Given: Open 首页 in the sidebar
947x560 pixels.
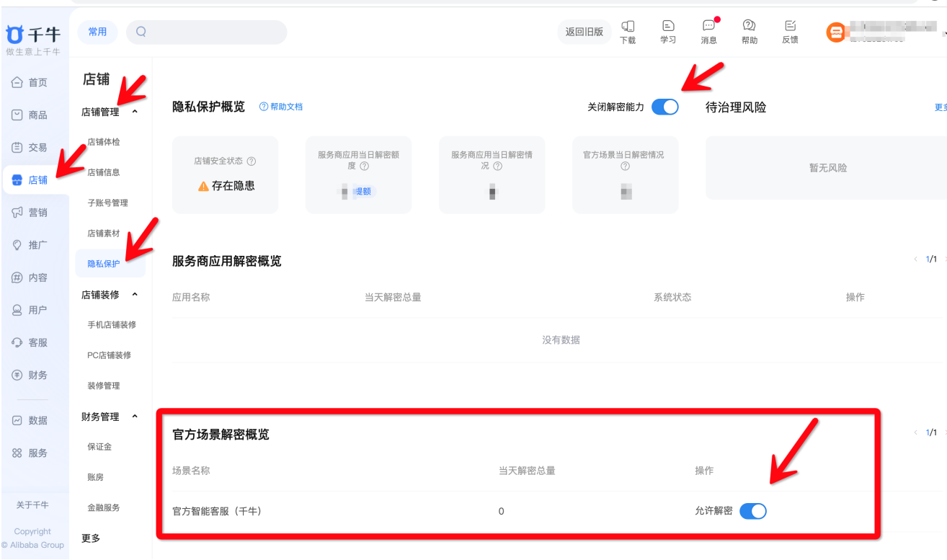Looking at the screenshot, I should tap(30, 83).
